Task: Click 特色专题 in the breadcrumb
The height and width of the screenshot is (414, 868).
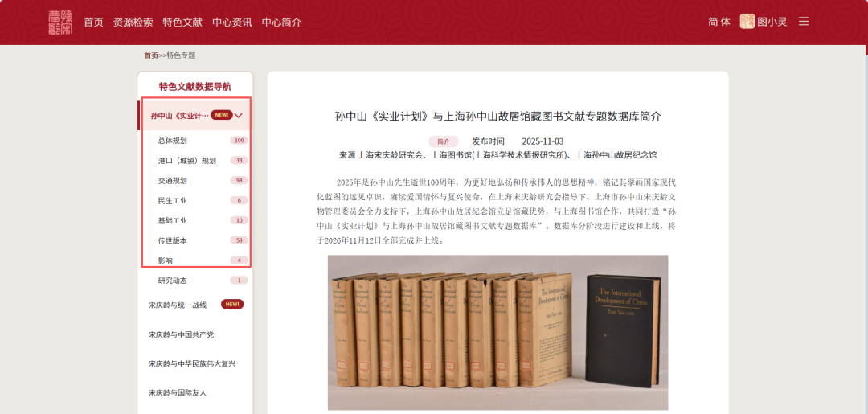Action: [181, 55]
